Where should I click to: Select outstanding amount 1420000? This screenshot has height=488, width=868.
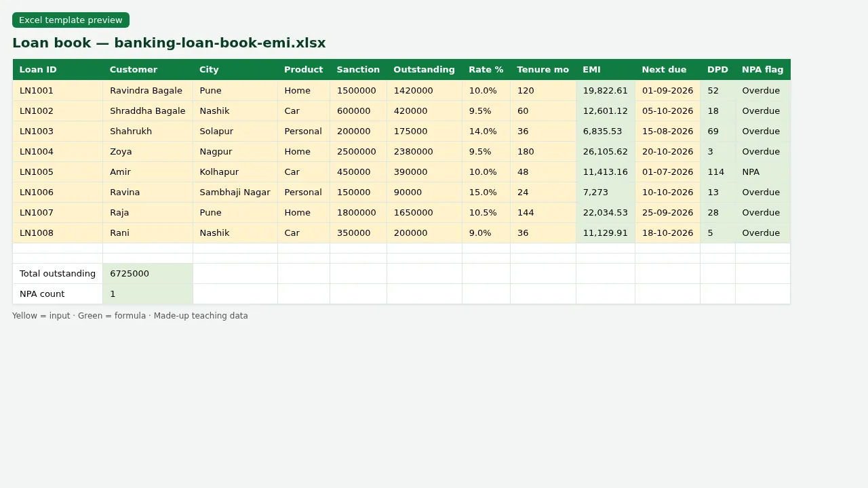425,91
